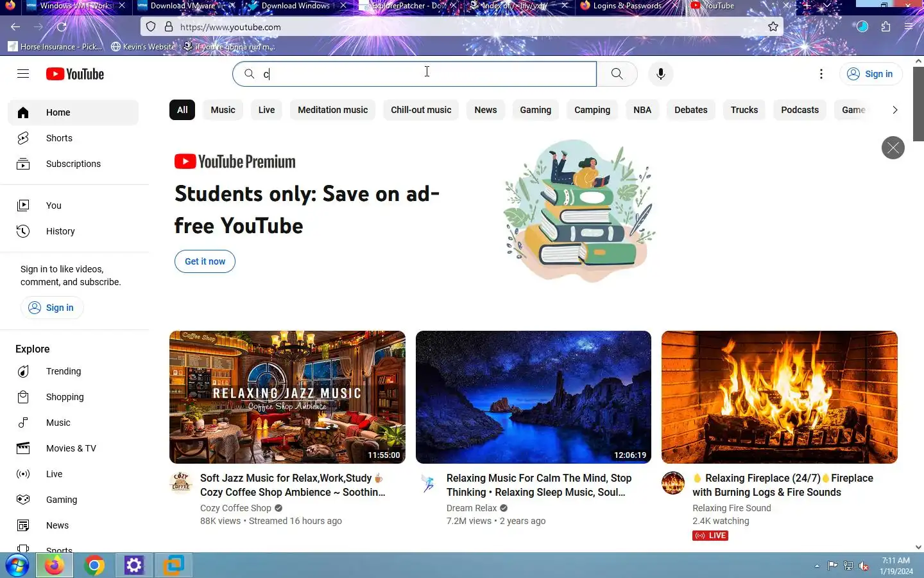This screenshot has width=924, height=578.
Task: Show more filter chips with right arrow
Action: [x=894, y=110]
